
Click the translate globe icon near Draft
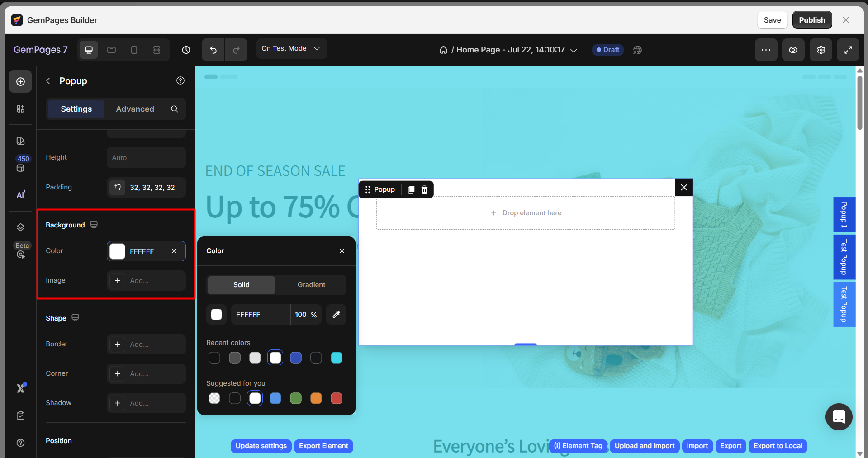(637, 50)
